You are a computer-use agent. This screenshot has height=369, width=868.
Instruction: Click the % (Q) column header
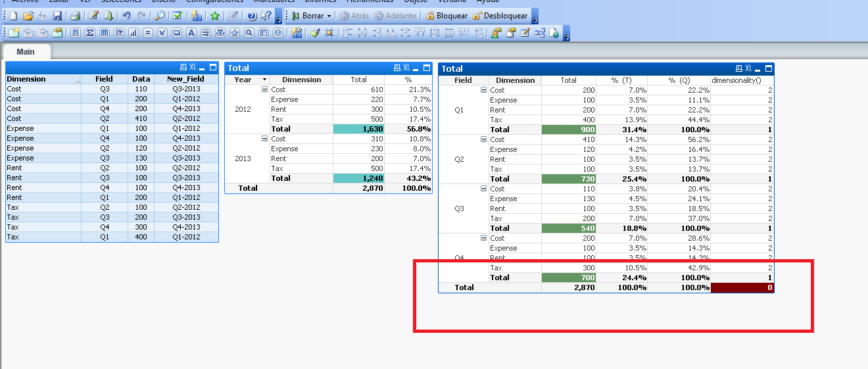679,80
